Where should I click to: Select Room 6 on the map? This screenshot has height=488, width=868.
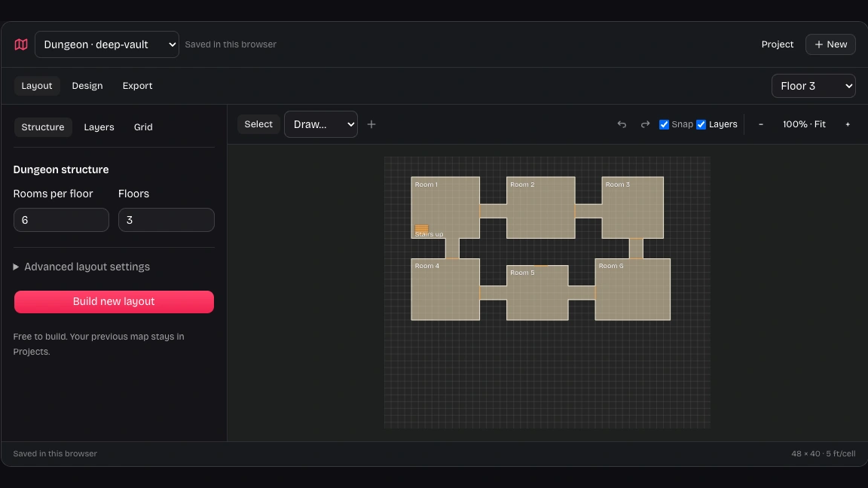633,289
